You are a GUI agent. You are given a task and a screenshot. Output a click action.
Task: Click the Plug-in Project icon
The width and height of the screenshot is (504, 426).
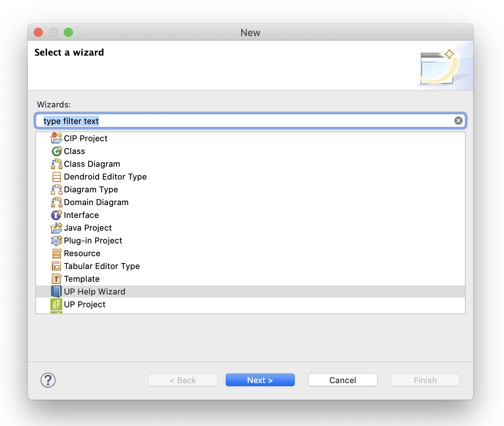point(56,240)
